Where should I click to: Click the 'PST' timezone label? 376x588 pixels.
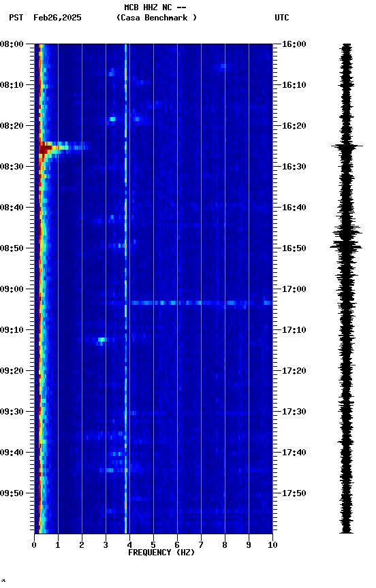tap(16, 18)
